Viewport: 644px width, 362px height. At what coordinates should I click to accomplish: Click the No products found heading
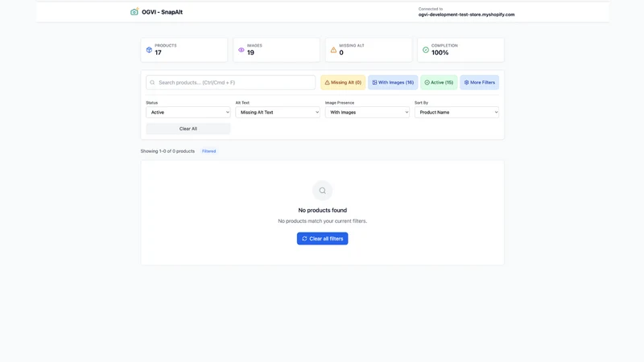(x=323, y=210)
